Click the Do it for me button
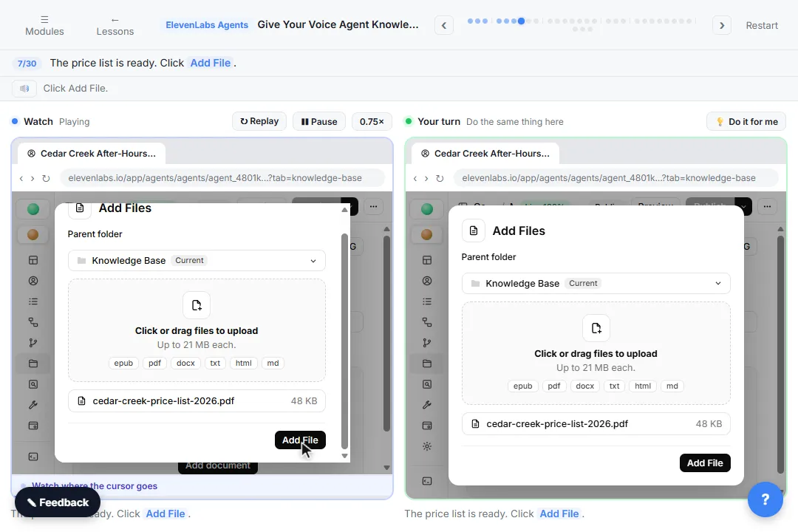Screen dimensions: 798x532 click(746, 122)
